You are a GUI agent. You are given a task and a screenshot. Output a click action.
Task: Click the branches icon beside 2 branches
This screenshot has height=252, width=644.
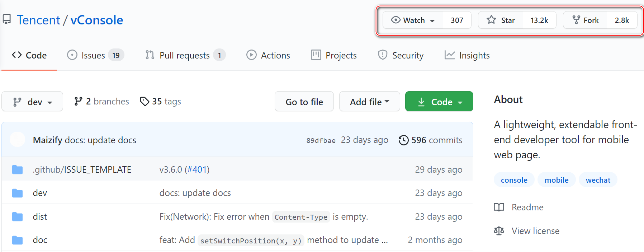pyautogui.click(x=78, y=102)
